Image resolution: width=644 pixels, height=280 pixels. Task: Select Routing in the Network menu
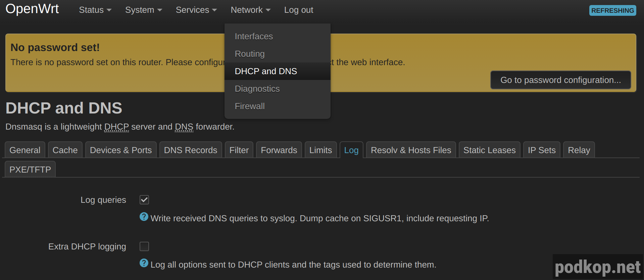tap(278, 54)
